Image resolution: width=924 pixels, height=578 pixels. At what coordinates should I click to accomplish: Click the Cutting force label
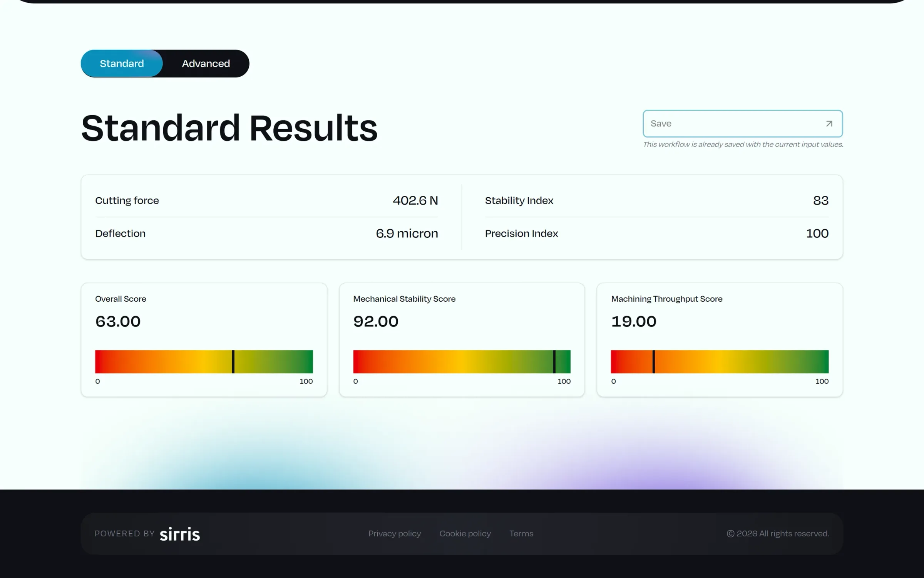coord(127,200)
